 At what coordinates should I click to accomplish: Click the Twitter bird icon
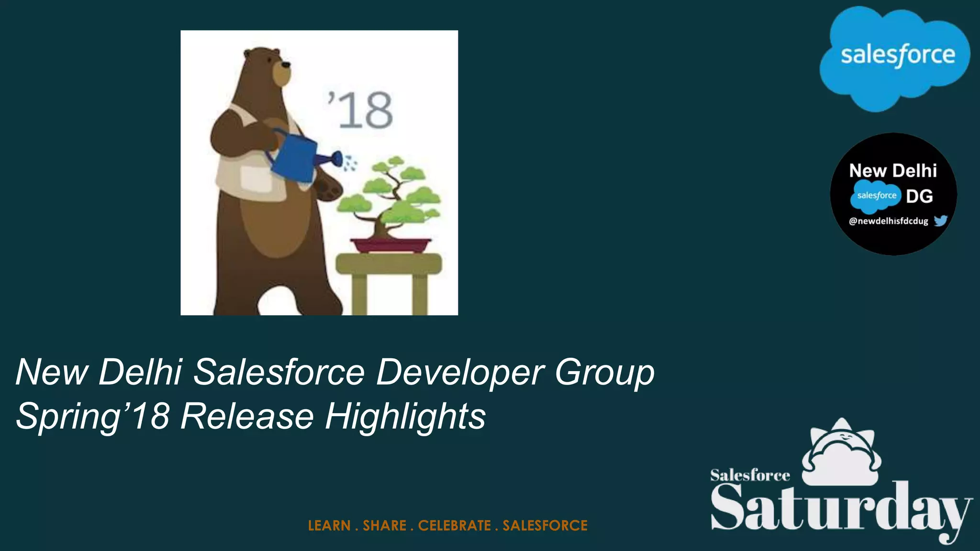tap(940, 220)
